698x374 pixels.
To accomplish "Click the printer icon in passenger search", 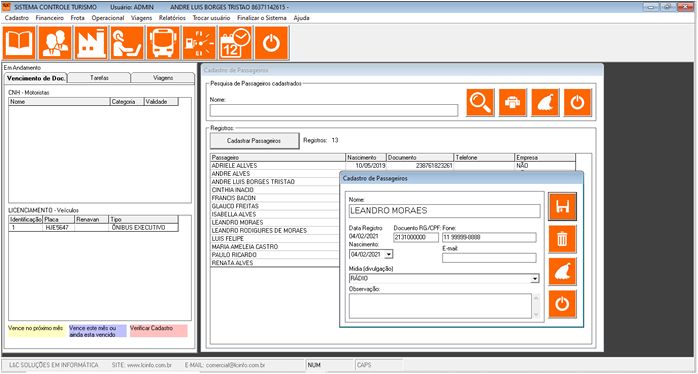I will point(513,103).
